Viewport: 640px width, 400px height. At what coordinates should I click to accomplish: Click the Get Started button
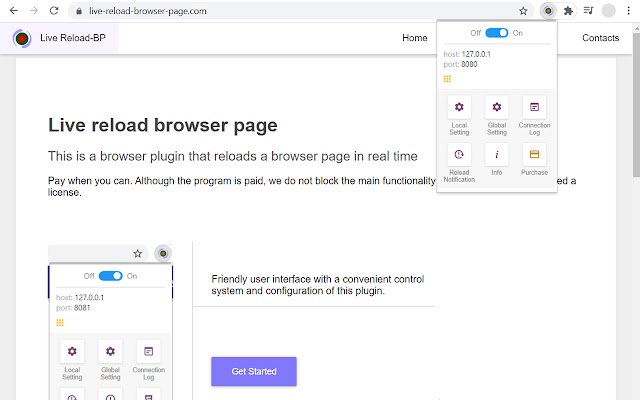click(254, 371)
